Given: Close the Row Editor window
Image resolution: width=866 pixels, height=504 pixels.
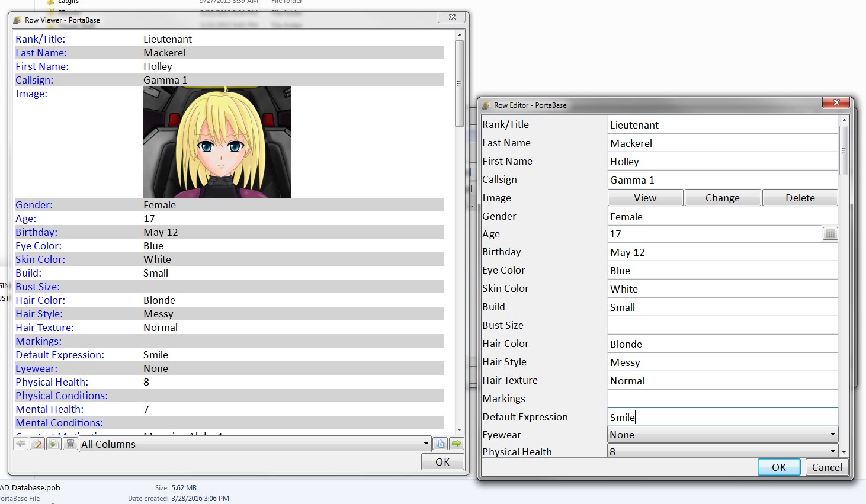Looking at the screenshot, I should pos(836,103).
